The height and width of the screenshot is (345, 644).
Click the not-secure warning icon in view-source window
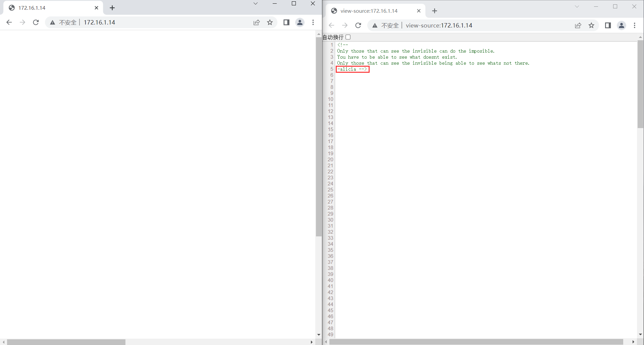click(x=375, y=25)
